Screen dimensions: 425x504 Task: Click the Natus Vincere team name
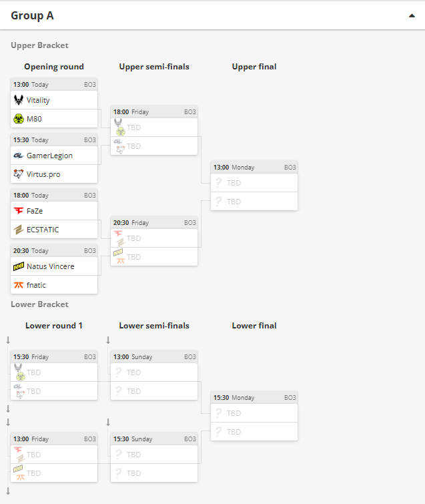click(x=51, y=266)
